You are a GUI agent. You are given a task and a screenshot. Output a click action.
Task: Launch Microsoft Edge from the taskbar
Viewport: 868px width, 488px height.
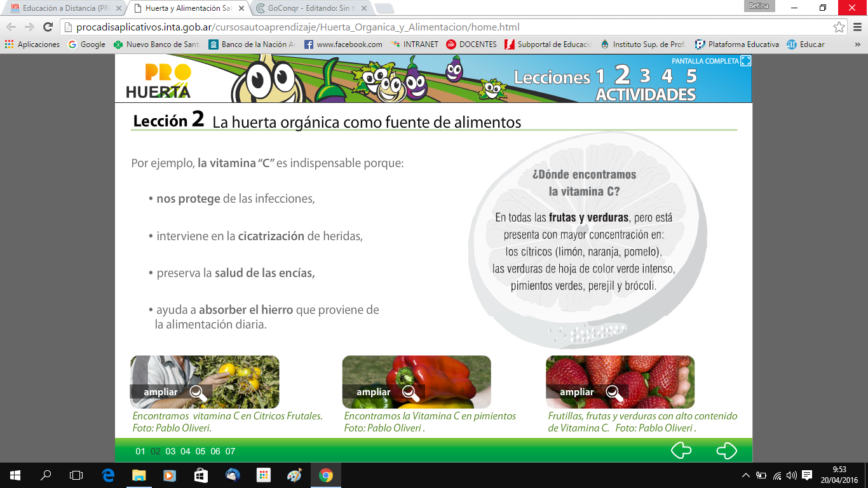point(108,475)
